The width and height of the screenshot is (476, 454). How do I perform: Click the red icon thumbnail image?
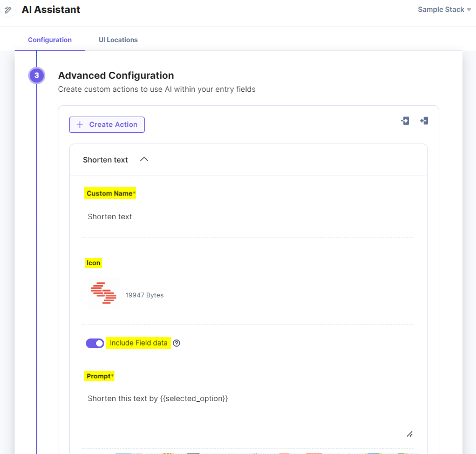pos(104,293)
